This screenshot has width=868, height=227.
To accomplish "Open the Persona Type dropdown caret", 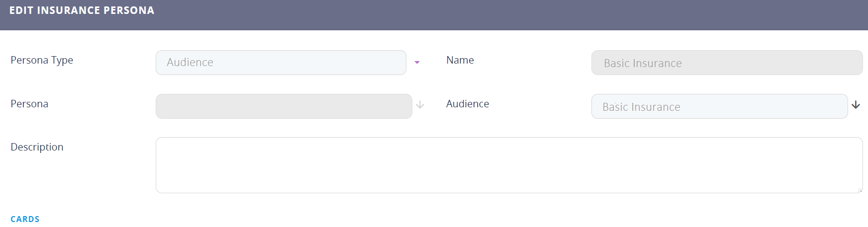I will (417, 63).
